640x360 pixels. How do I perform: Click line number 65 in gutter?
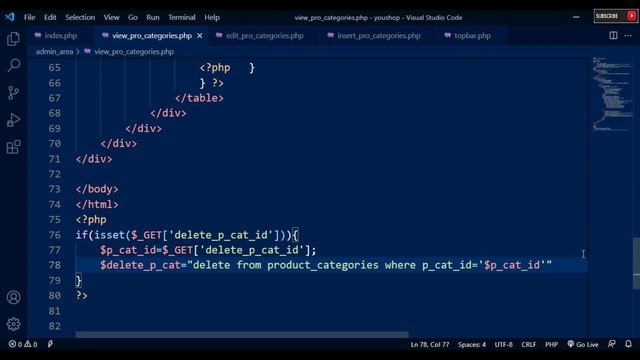(54, 68)
